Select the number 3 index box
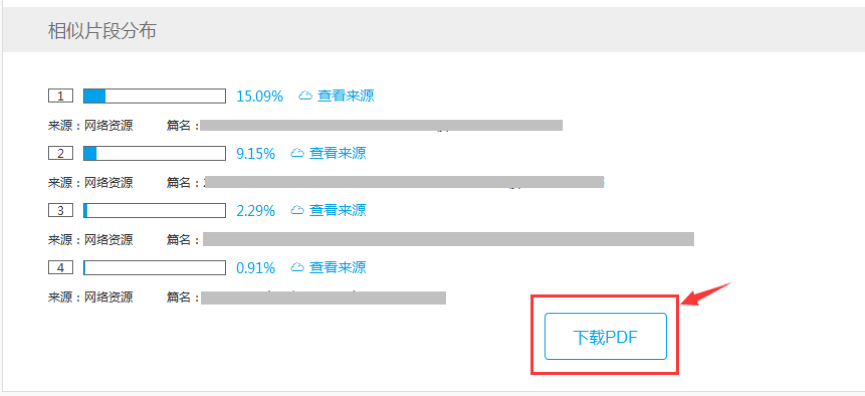 pos(61,211)
